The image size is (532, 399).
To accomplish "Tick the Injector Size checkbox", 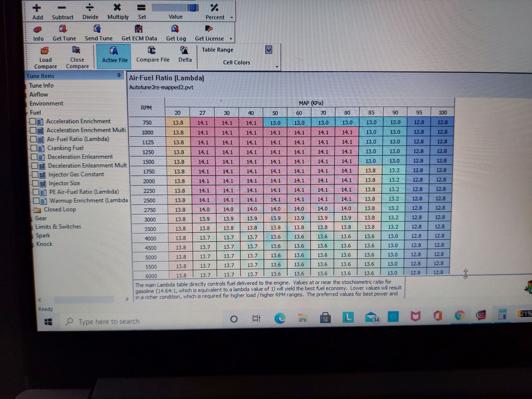I will pyautogui.click(x=35, y=183).
